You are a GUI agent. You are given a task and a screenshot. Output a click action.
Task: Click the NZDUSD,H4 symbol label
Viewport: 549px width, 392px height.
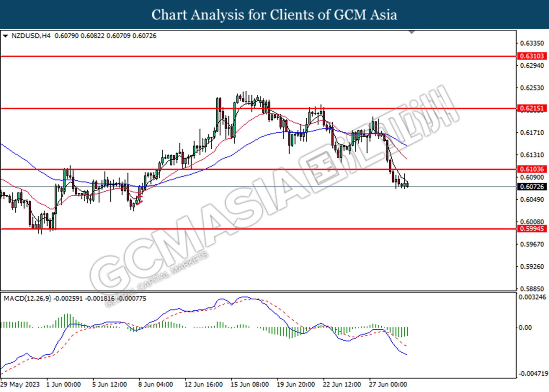31,36
